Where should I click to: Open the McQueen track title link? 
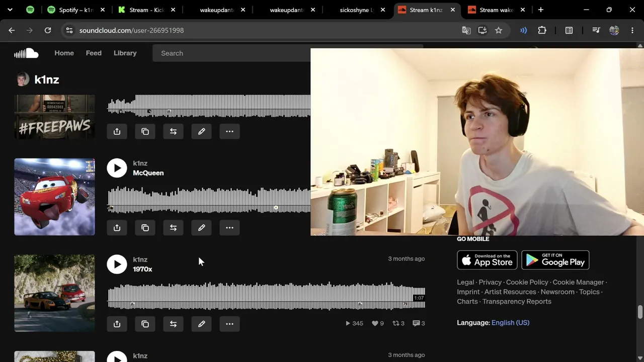point(148,173)
